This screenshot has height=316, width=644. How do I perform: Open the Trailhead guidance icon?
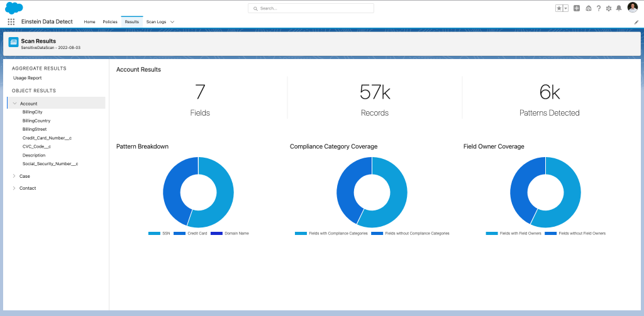click(x=588, y=8)
